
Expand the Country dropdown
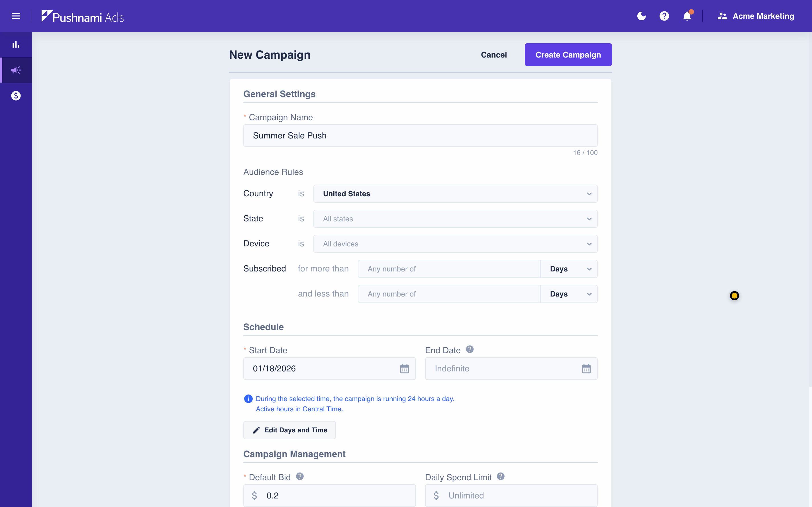[455, 194]
